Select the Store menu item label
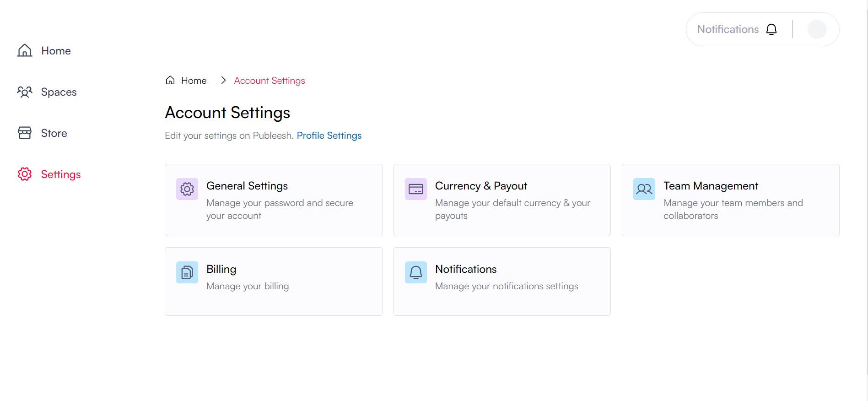The height and width of the screenshot is (401, 868). click(x=54, y=133)
